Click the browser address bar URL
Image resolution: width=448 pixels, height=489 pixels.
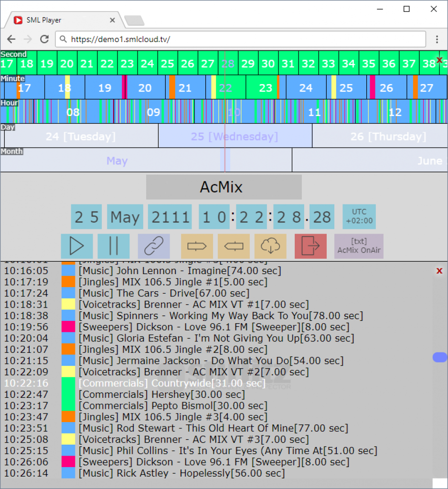click(x=119, y=39)
